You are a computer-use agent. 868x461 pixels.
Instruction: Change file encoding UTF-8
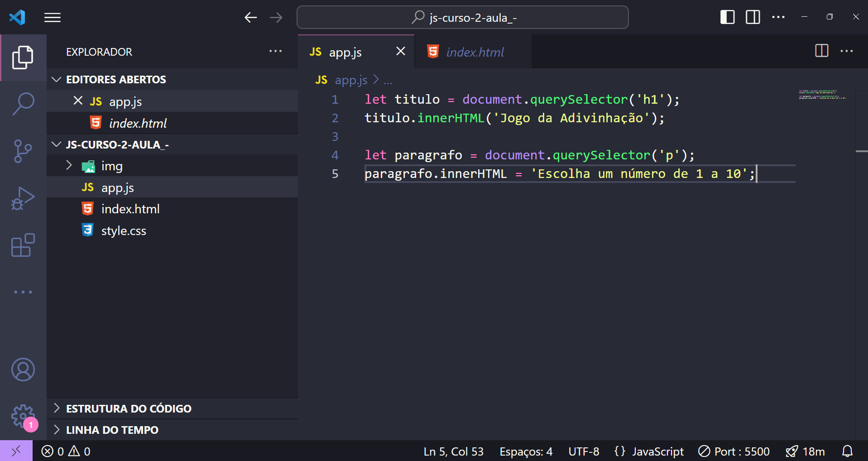click(584, 451)
